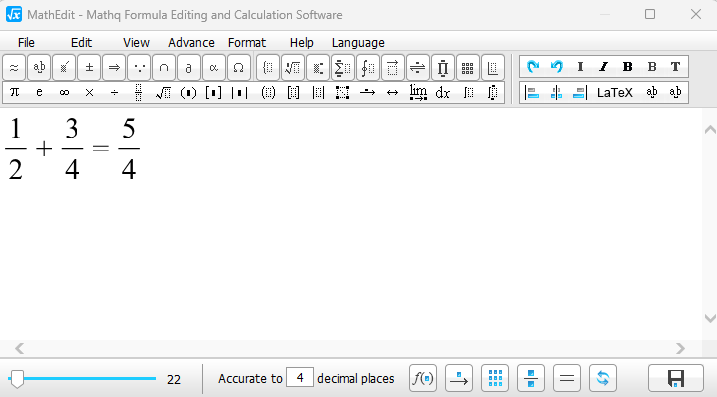Toggle upright italic I style
The height and width of the screenshot is (397, 717).
580,67
